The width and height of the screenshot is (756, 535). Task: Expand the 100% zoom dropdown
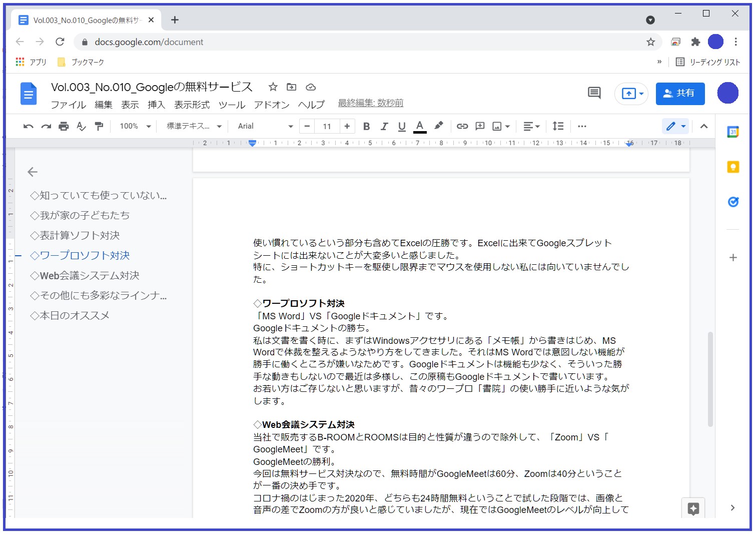[x=135, y=127]
